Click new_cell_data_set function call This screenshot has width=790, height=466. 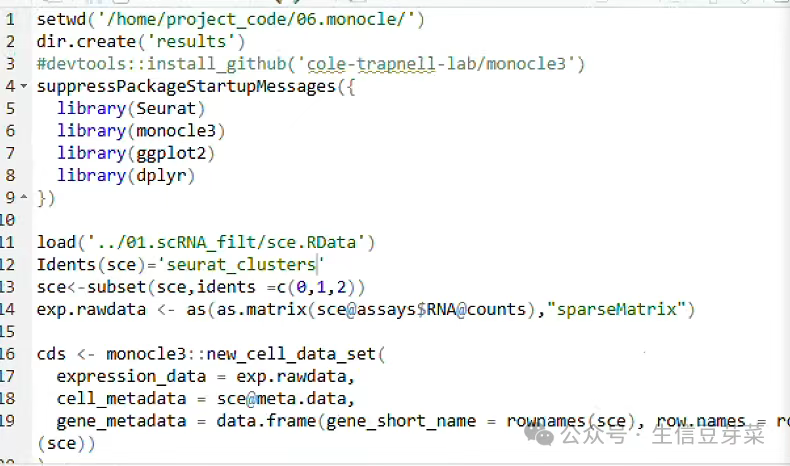pyautogui.click(x=291, y=354)
